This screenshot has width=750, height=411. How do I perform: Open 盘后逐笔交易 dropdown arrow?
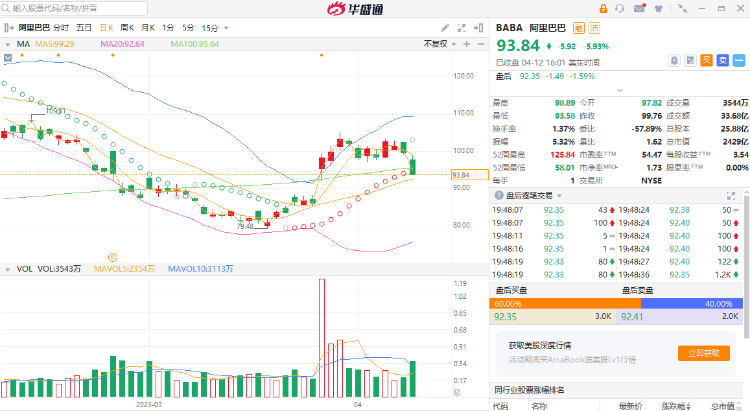(560, 196)
